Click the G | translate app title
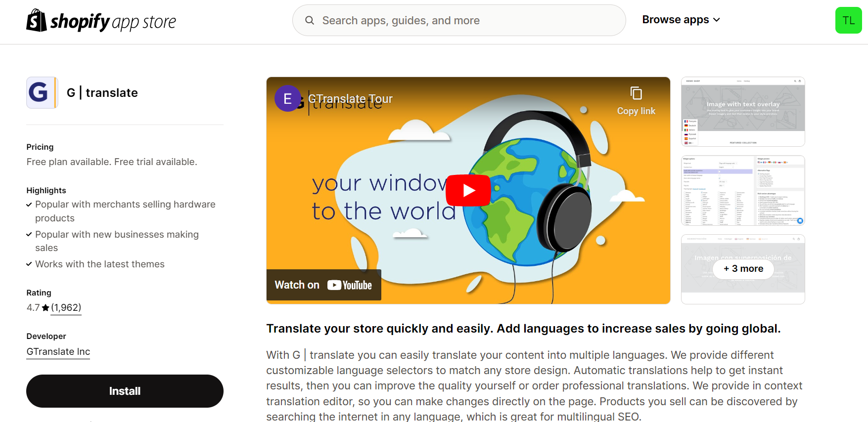The width and height of the screenshot is (868, 422). [x=102, y=92]
